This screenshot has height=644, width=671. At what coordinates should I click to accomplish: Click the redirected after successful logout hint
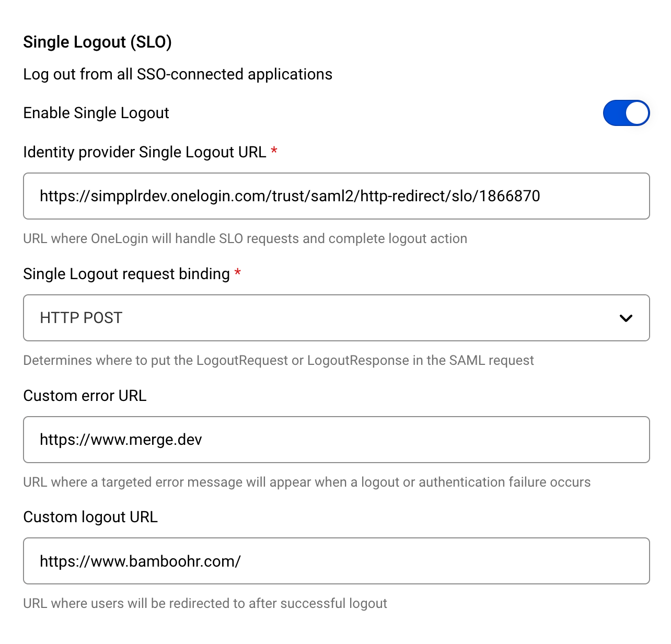point(205,603)
